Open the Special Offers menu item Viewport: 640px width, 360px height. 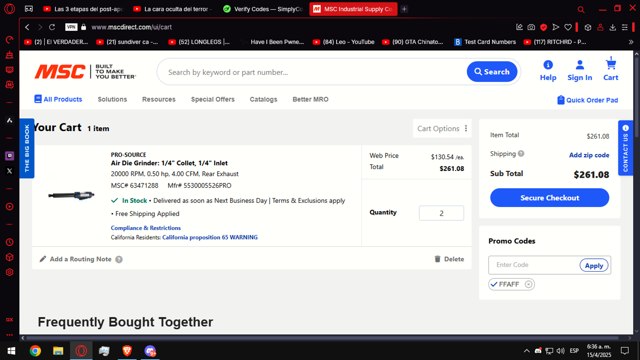point(213,99)
